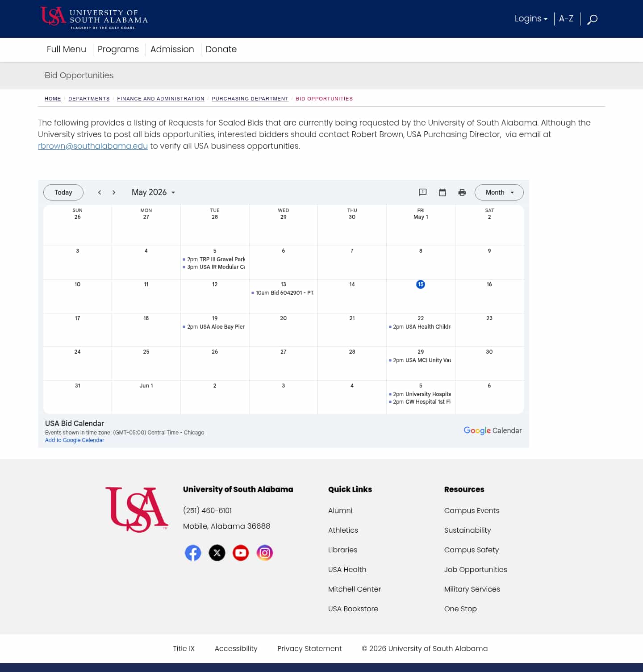Click the Campus Safety link
The image size is (643, 672).
[472, 550]
